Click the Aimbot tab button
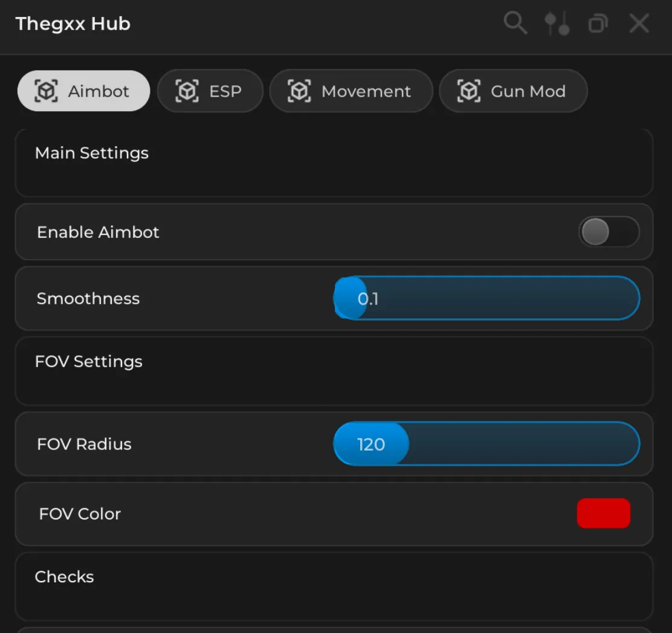Screen dimensions: 672x633 [83, 91]
